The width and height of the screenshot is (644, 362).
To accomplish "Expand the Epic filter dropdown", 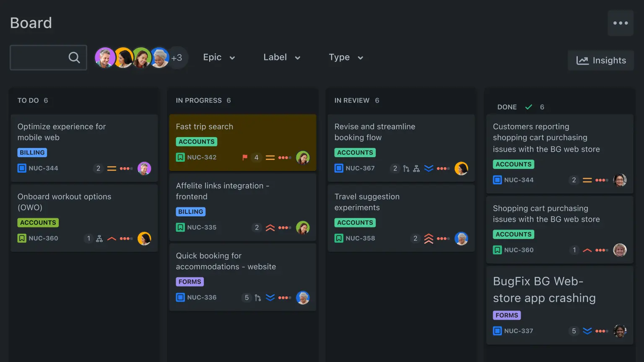I will [x=219, y=57].
